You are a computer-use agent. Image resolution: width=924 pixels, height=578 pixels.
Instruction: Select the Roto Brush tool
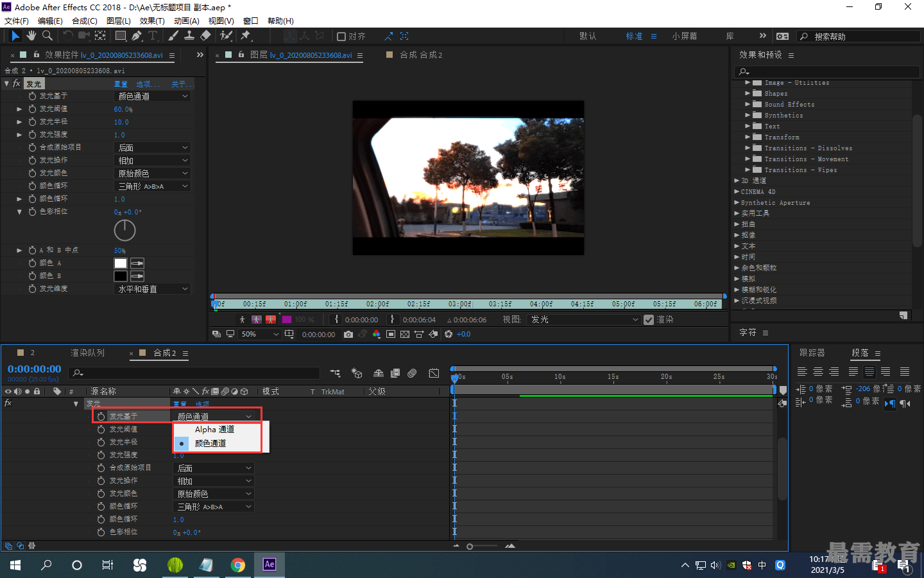(x=226, y=36)
